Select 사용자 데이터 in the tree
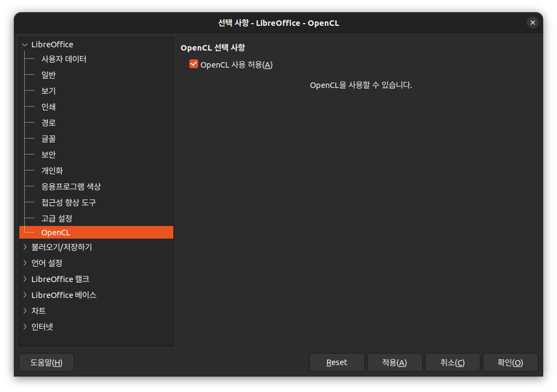Image resolution: width=557 pixels, height=392 pixels. pos(64,59)
